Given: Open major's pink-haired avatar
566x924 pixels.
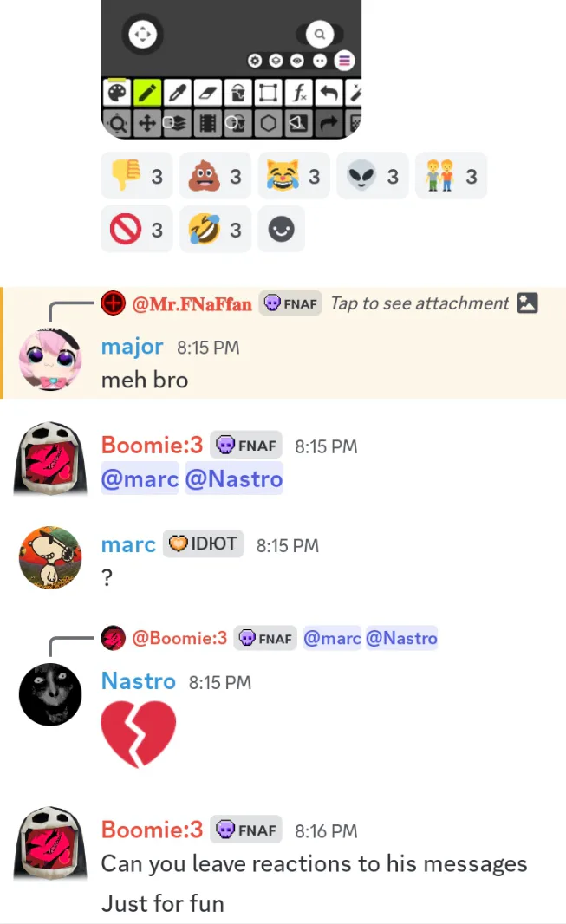Looking at the screenshot, I should [x=50, y=360].
